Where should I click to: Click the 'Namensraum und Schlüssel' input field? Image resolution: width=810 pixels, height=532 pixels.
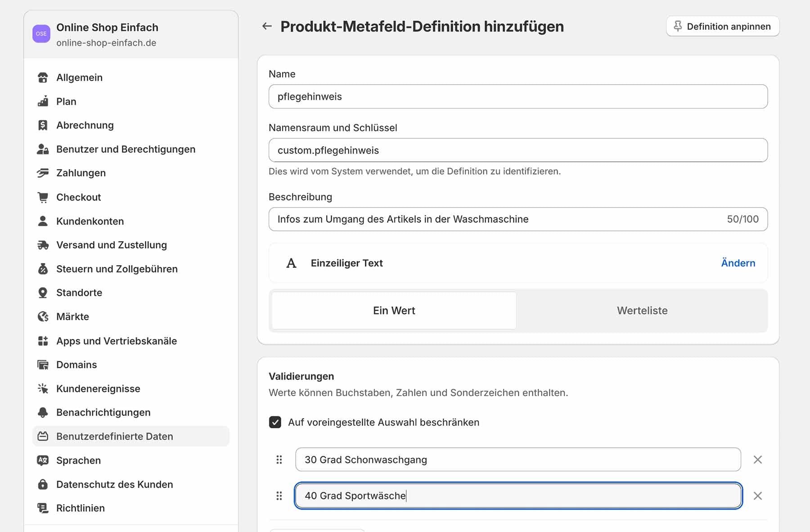click(517, 150)
